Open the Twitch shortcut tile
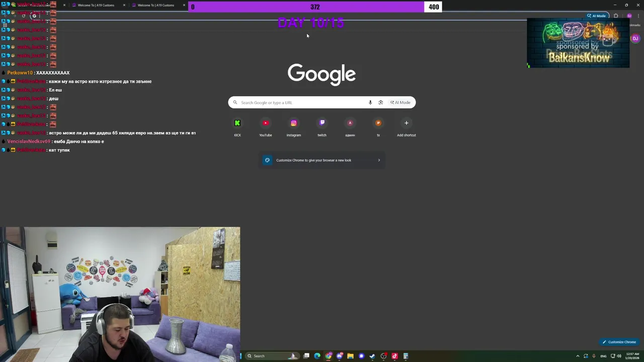 click(x=322, y=127)
